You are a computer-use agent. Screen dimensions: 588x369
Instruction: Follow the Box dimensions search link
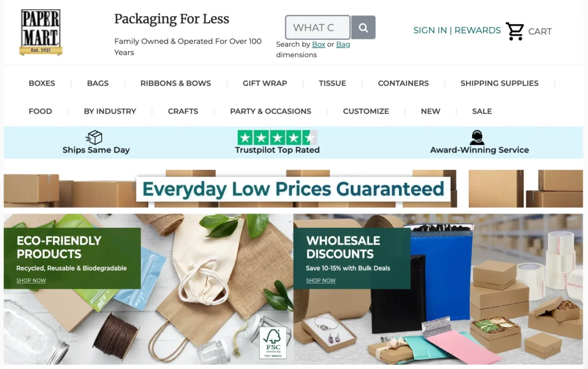click(318, 44)
